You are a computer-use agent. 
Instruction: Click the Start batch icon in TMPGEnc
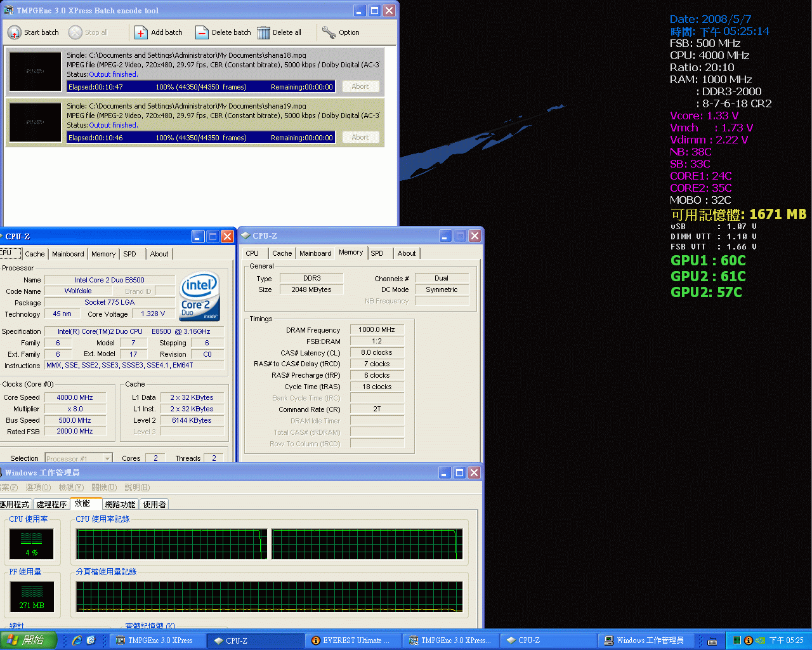pyautogui.click(x=14, y=32)
